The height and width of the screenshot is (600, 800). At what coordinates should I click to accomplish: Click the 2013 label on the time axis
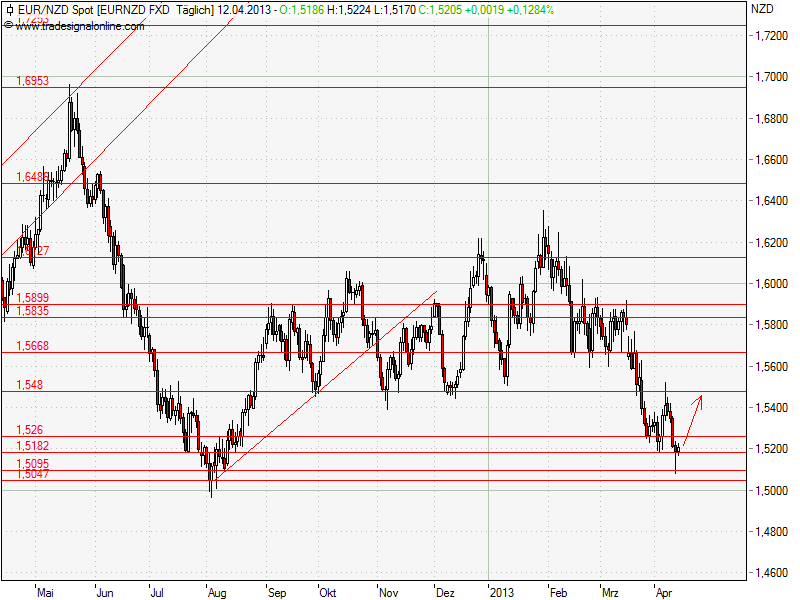pyautogui.click(x=502, y=591)
